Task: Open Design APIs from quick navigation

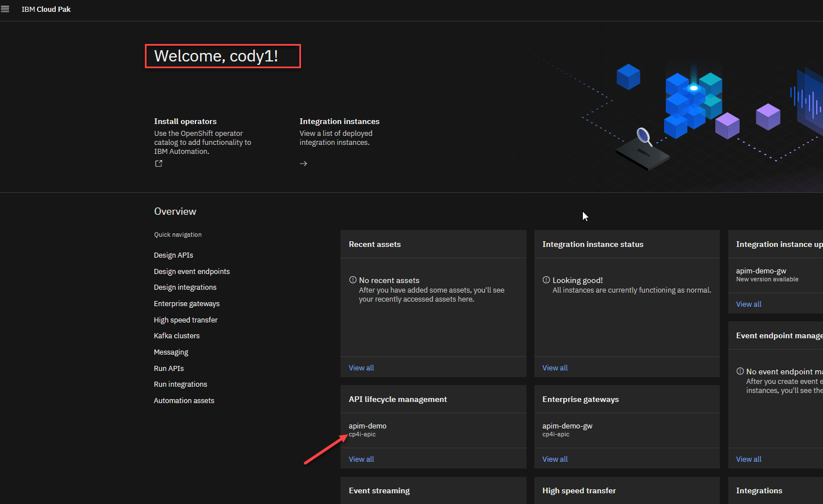Action: click(174, 255)
